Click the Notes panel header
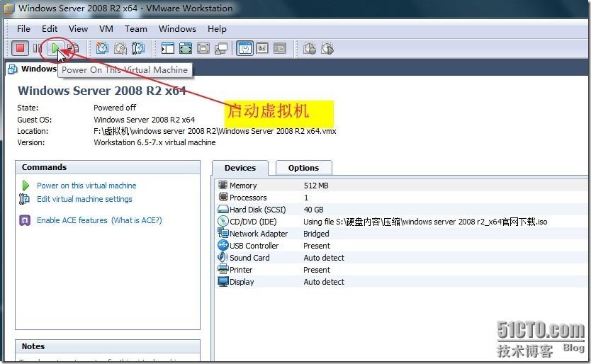This screenshot has width=591, height=364. point(108,346)
